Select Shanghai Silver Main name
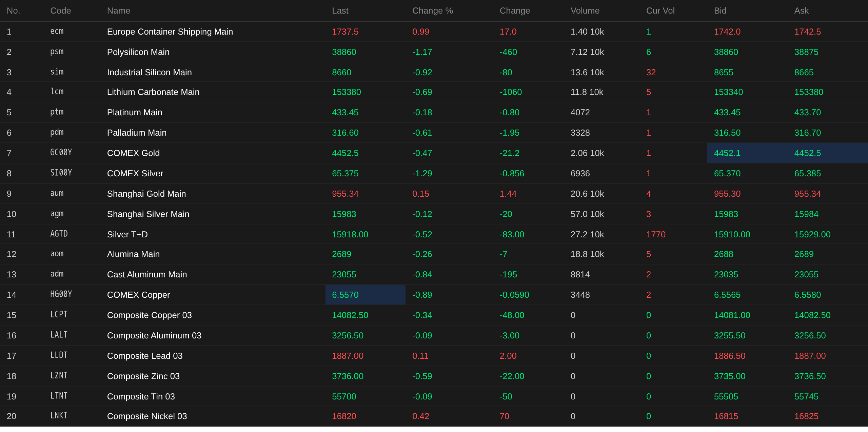 point(148,214)
